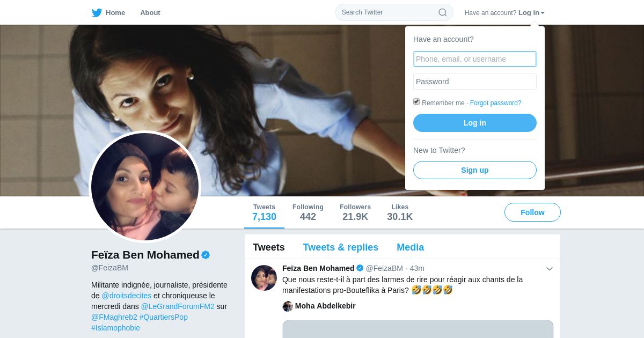Open Feïza Ben Mohamed's profile picture
This screenshot has width=644, height=338.
click(x=145, y=187)
